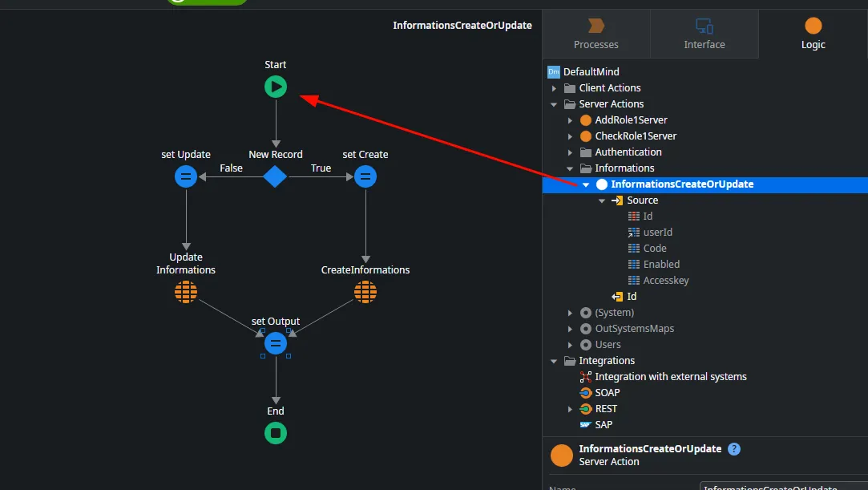Select the UpdateInformations entity action node
Image resolution: width=868 pixels, height=490 pixels.
click(186, 292)
